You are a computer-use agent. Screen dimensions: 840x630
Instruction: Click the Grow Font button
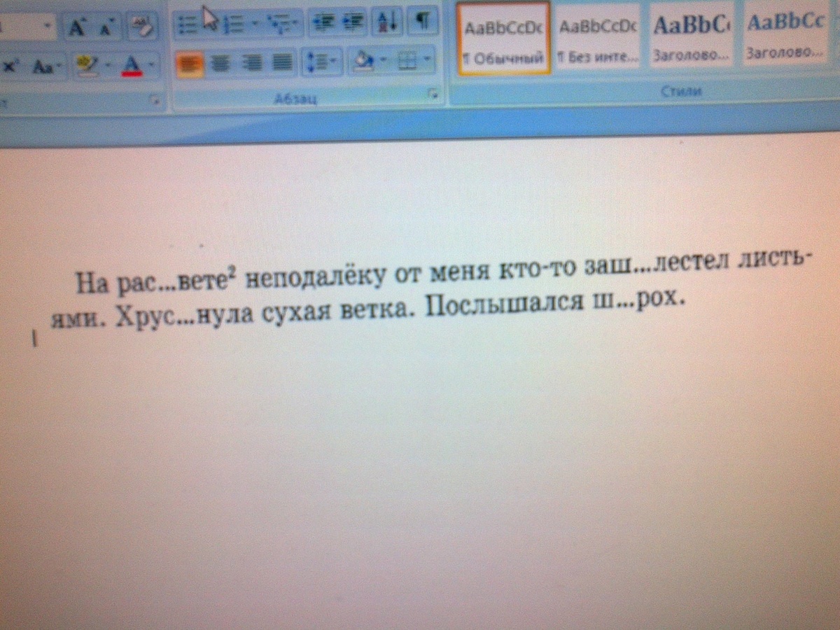pos(76,27)
